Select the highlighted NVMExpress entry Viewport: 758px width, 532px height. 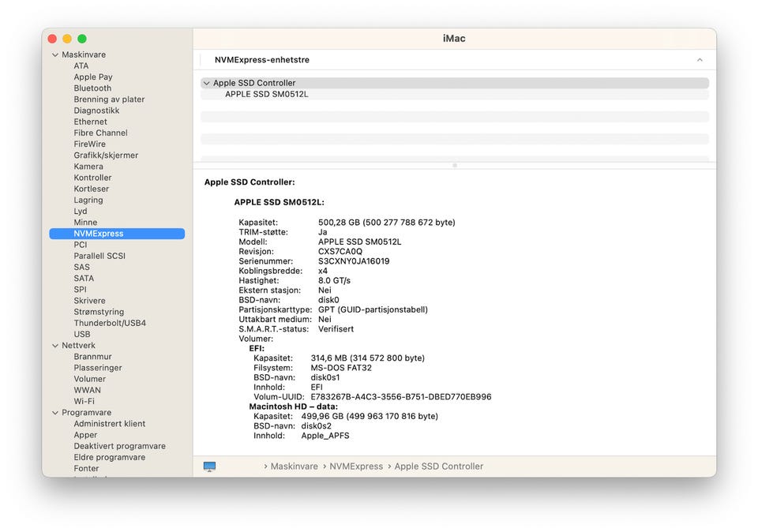(x=117, y=234)
